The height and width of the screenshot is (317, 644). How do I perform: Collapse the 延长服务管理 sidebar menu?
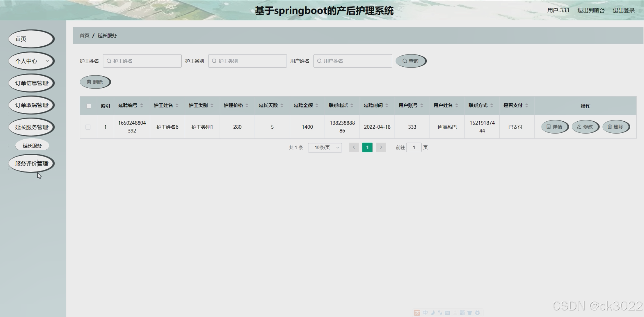coord(31,127)
